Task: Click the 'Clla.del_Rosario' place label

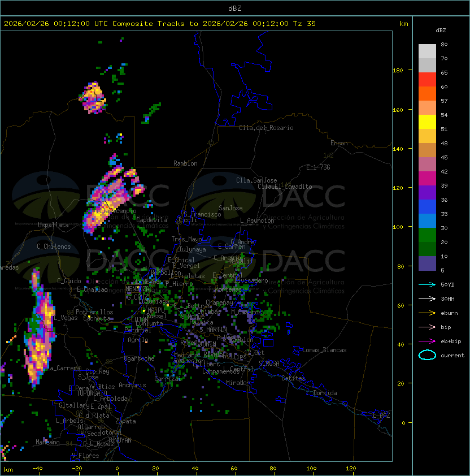Action: coord(266,128)
